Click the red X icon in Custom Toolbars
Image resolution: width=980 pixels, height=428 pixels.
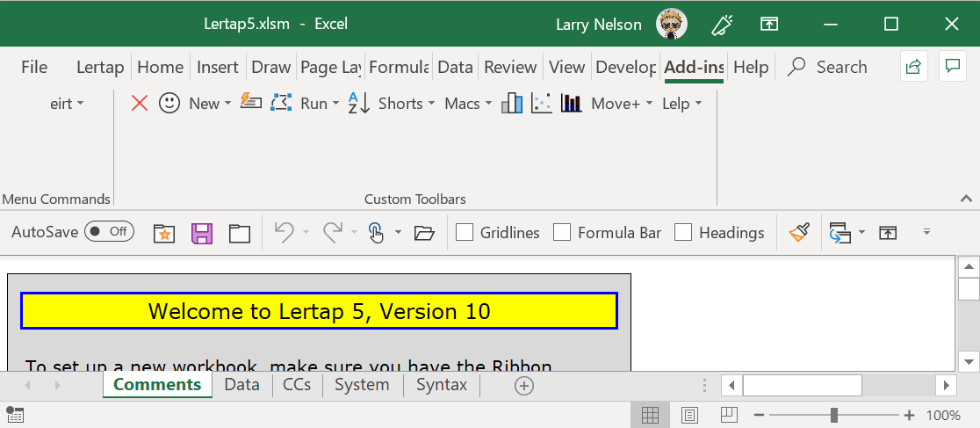(x=139, y=104)
